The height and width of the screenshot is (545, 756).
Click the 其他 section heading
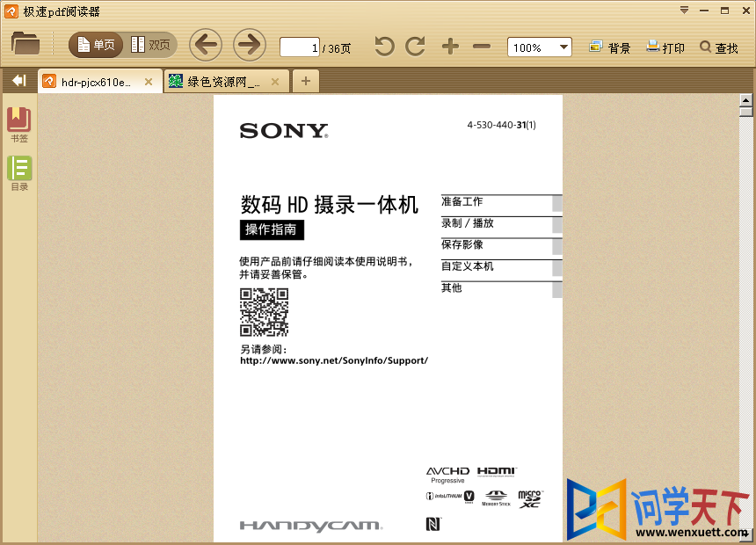[x=451, y=288]
